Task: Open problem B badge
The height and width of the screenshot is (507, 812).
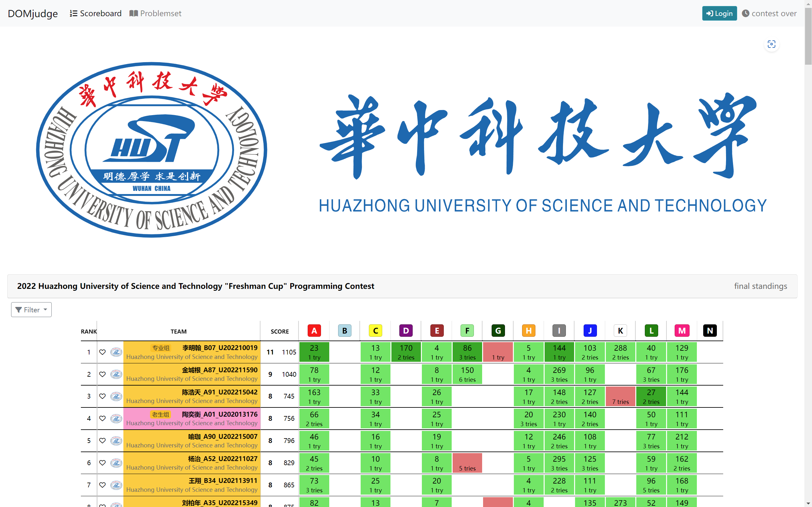Action: coord(344,331)
